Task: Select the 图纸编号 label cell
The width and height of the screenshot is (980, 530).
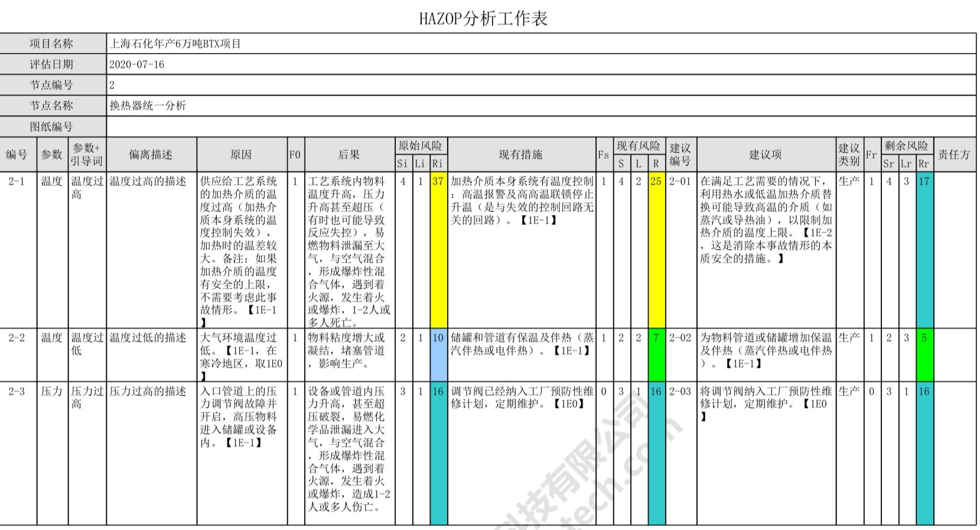Action: pos(53,126)
